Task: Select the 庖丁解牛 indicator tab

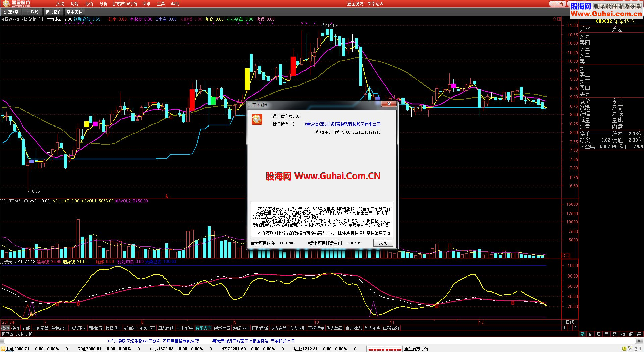Action: (x=184, y=328)
